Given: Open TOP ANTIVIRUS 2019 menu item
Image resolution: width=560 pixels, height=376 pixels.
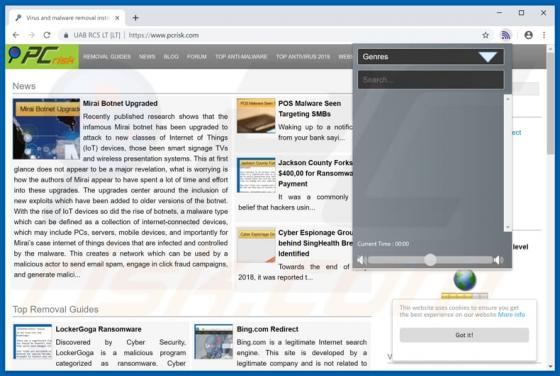Looking at the screenshot, I should [303, 56].
